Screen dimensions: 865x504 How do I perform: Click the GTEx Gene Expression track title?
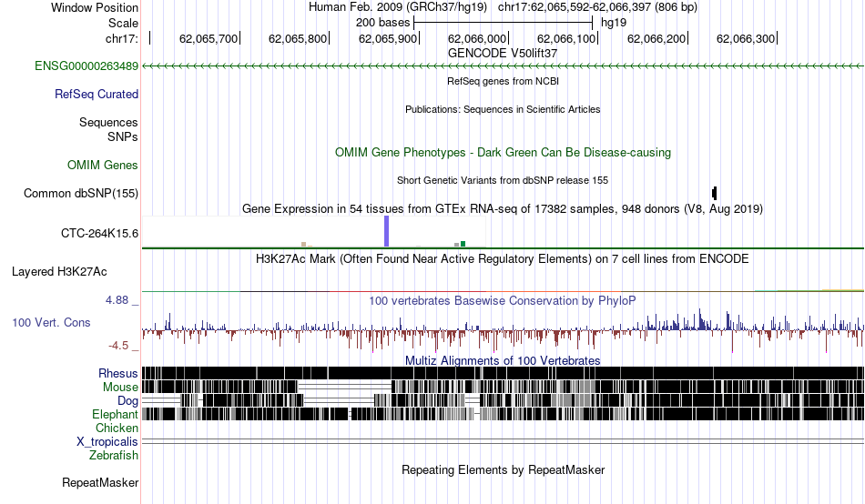point(503,209)
